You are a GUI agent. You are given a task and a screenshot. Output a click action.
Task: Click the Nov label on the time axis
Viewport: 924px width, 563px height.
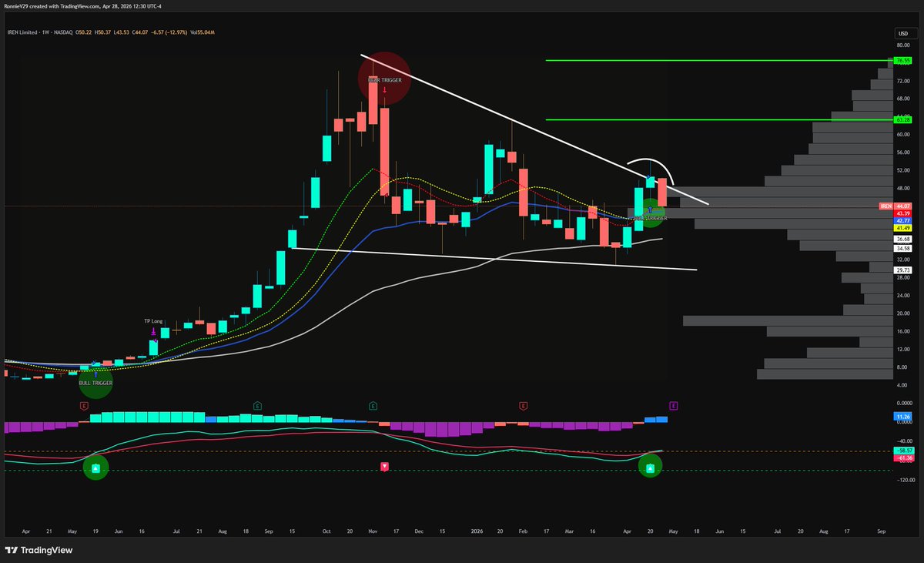point(373,531)
